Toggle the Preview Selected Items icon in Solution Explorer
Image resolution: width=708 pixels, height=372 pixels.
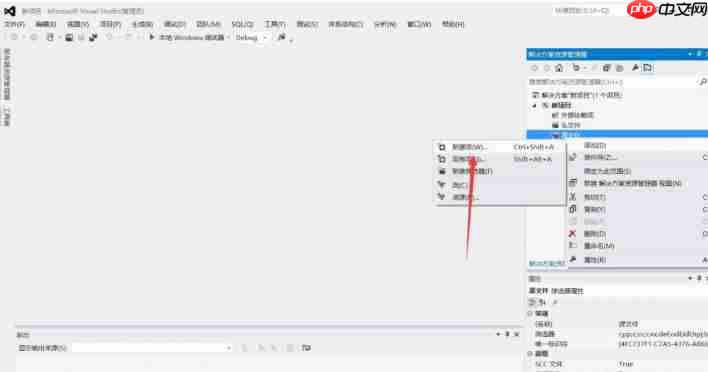648,68
